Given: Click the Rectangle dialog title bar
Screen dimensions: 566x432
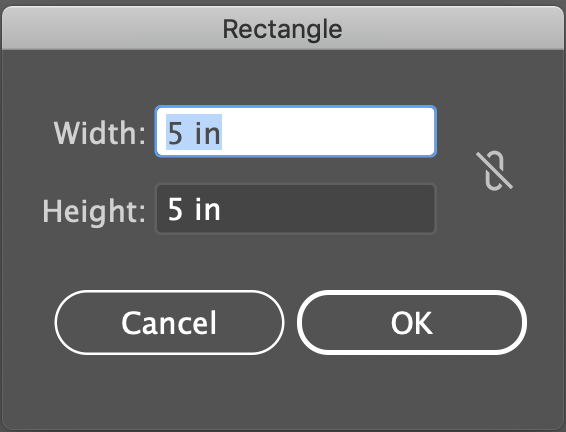Looking at the screenshot, I should 283,28.
